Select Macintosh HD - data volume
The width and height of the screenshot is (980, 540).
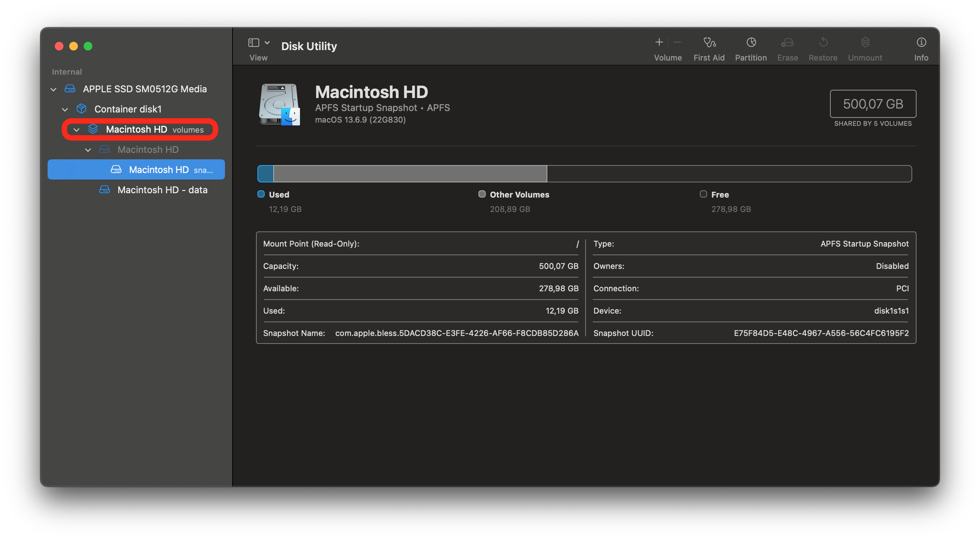pyautogui.click(x=162, y=190)
